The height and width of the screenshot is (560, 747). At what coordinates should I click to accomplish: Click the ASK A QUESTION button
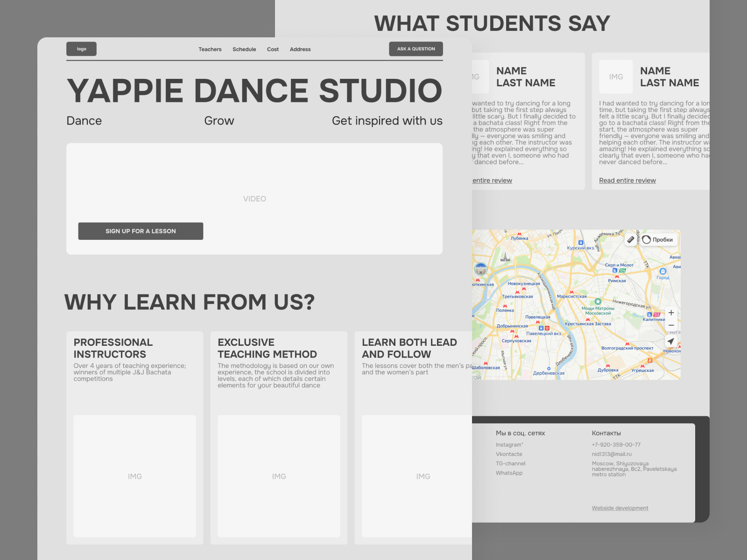[416, 49]
